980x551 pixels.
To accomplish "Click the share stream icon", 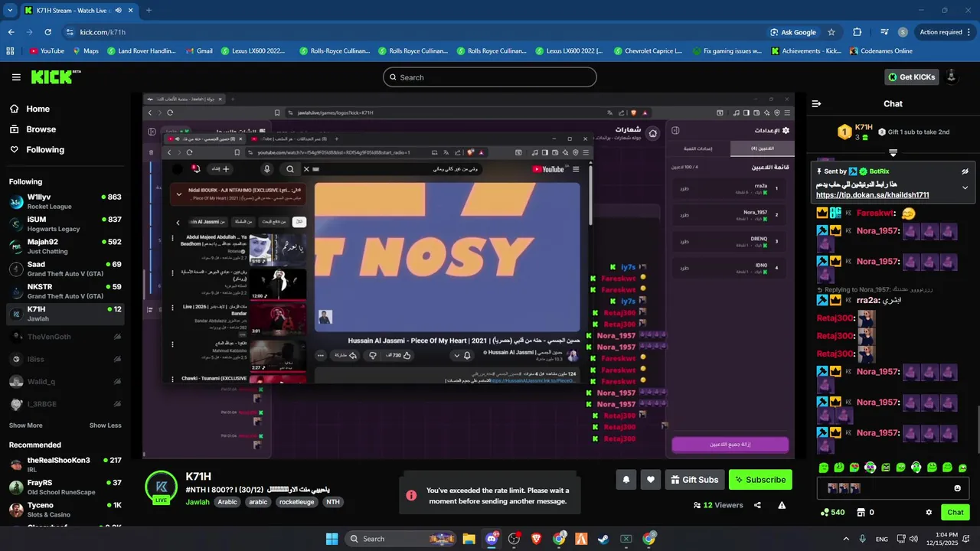I will pos(757,505).
